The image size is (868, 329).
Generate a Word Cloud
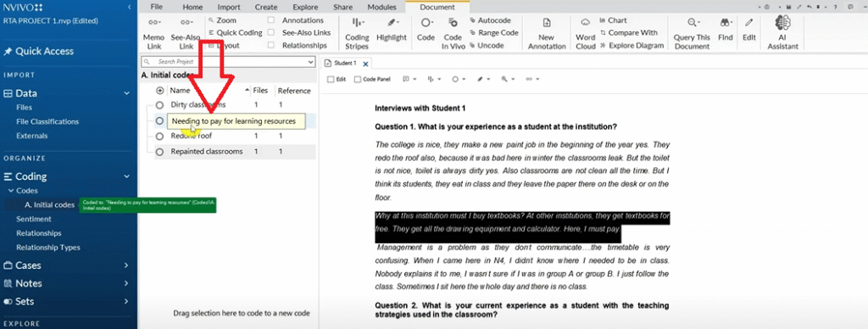[585, 33]
